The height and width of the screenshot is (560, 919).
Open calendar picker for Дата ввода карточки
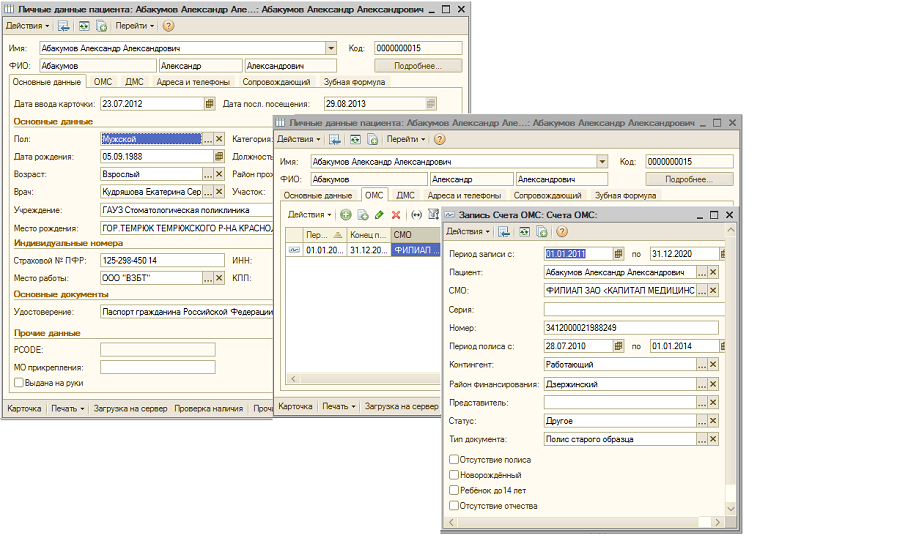pos(210,103)
